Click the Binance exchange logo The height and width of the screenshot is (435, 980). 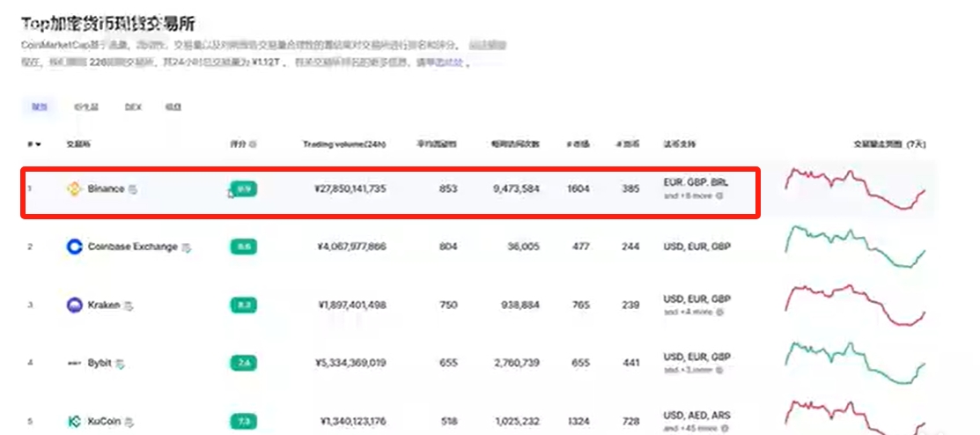[74, 188]
